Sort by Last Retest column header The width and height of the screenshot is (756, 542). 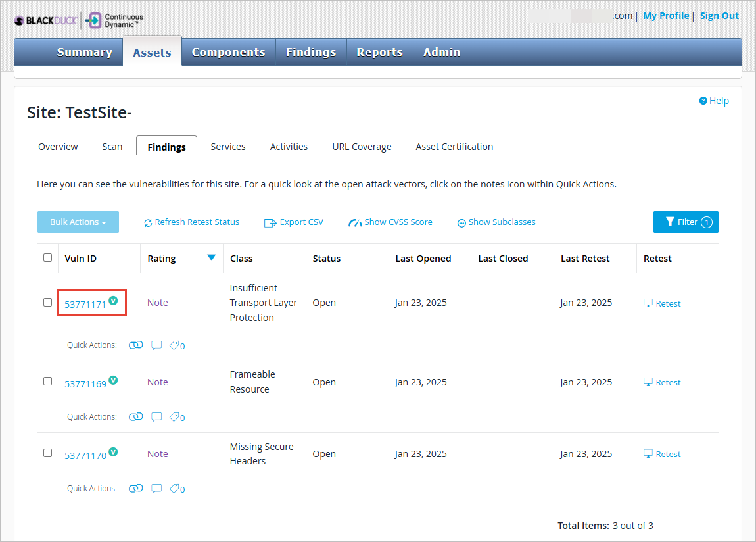585,259
